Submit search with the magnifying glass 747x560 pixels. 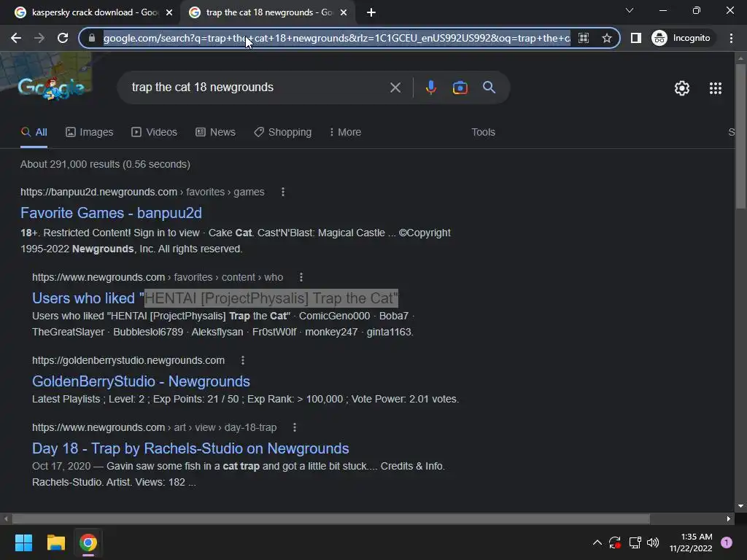point(489,87)
